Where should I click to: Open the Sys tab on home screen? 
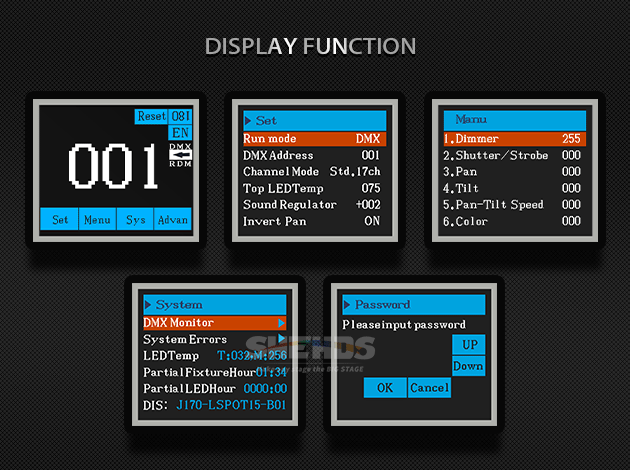tap(135, 220)
